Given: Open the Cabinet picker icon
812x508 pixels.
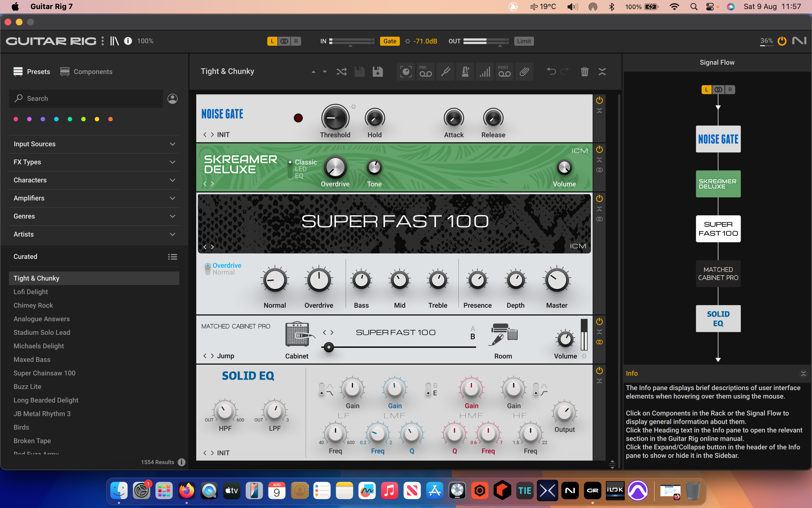Looking at the screenshot, I should [x=300, y=334].
